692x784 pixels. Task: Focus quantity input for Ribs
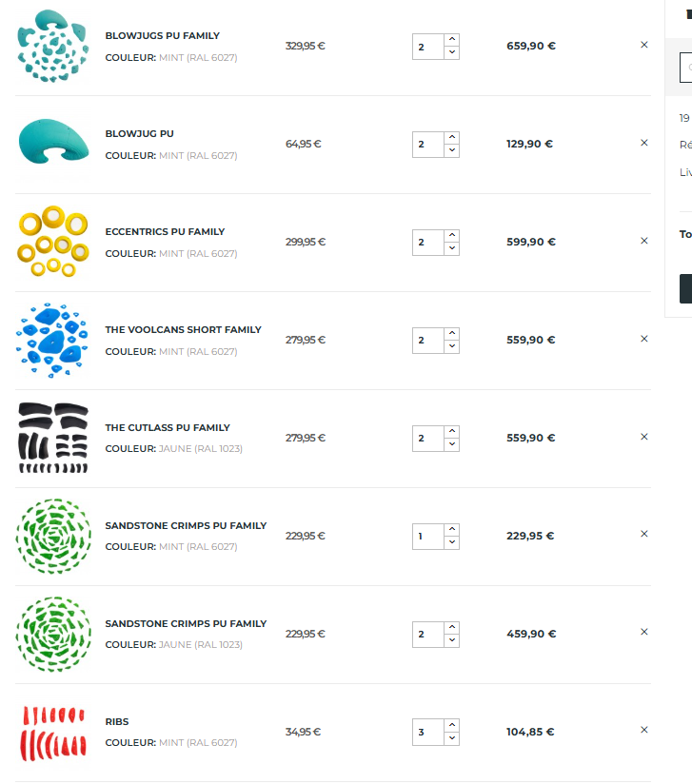click(x=427, y=733)
